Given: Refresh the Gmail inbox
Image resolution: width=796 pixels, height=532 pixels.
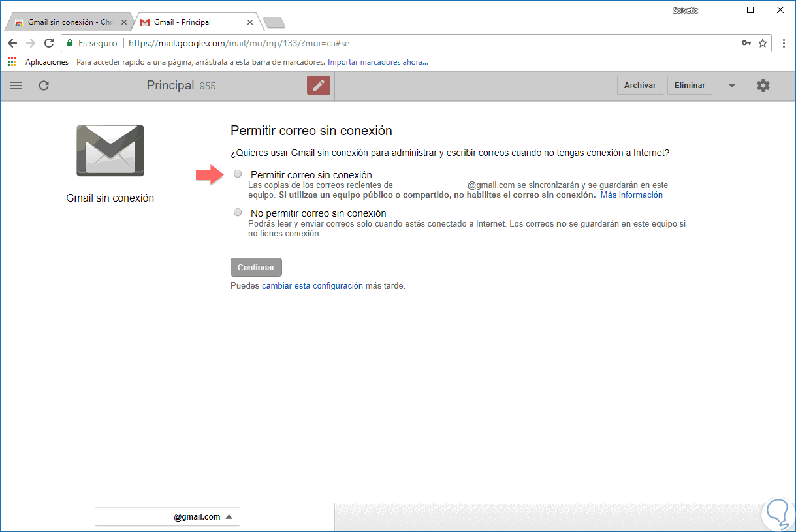Looking at the screenshot, I should pos(44,86).
